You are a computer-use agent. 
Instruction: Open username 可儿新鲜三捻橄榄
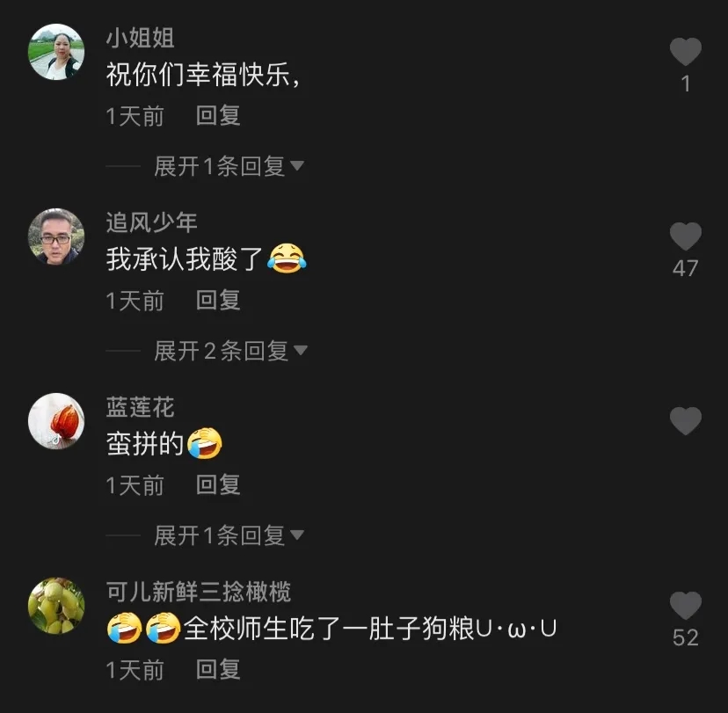[x=198, y=592]
